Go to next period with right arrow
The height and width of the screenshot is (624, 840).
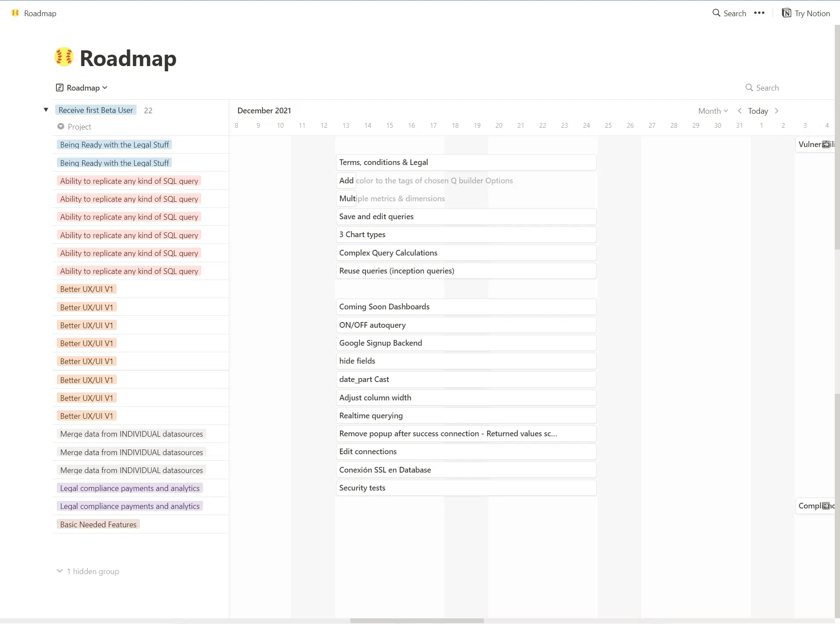777,111
